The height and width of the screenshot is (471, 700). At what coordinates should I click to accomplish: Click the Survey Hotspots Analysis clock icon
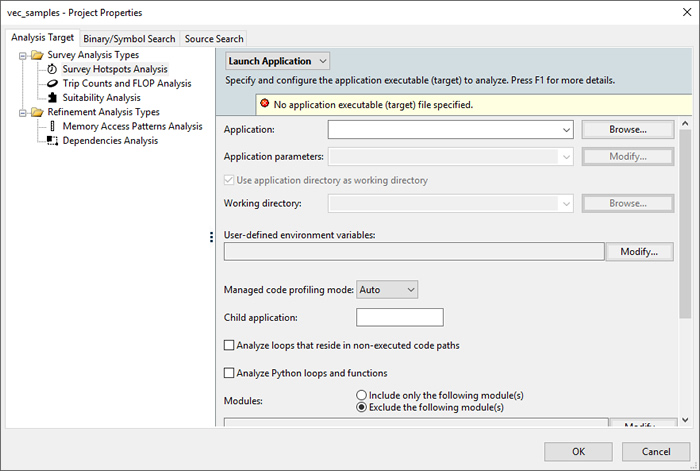(52, 69)
